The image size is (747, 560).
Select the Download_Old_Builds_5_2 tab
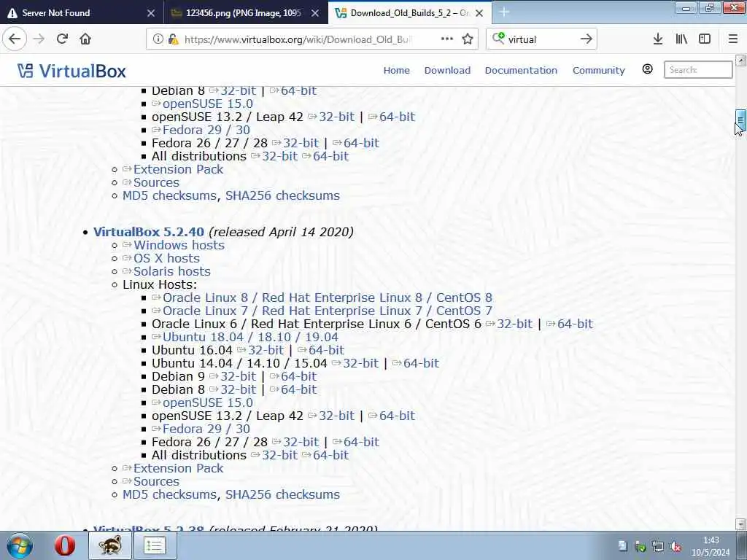[x=411, y=13]
